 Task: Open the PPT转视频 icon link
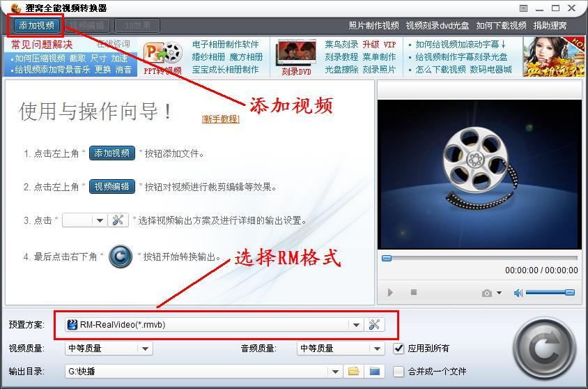(x=163, y=57)
